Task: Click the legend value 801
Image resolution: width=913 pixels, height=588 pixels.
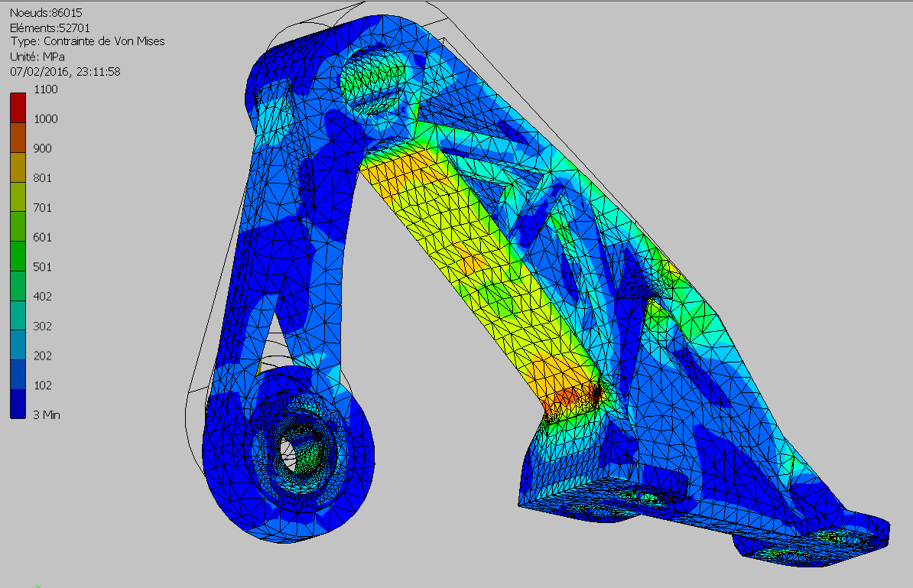Action: [x=43, y=177]
